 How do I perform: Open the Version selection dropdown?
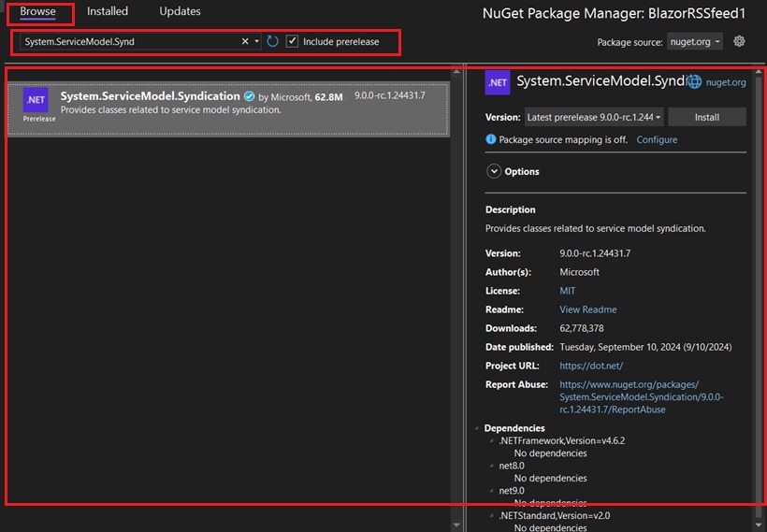pyautogui.click(x=594, y=117)
